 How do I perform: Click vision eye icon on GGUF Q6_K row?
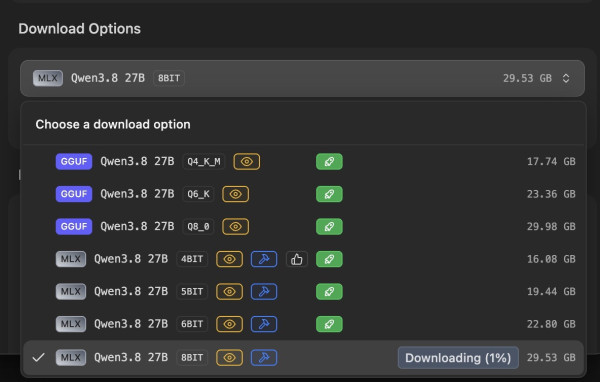point(235,194)
